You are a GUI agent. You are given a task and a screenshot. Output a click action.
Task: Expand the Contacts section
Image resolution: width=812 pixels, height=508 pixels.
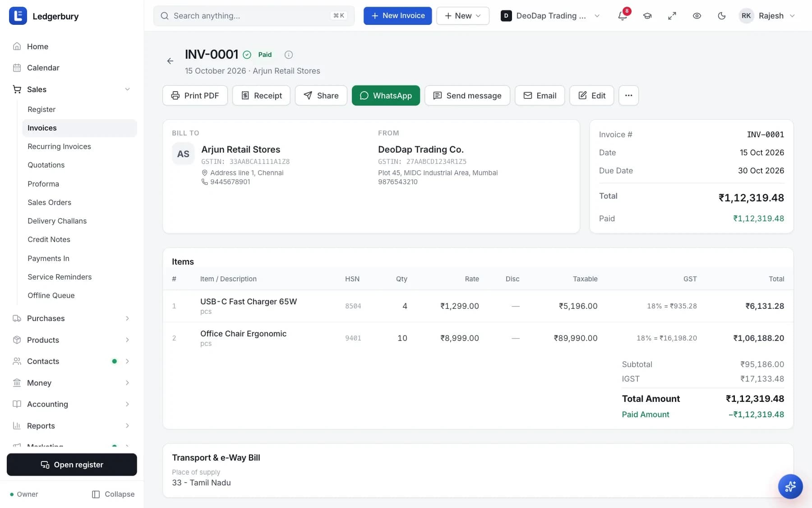pos(72,361)
